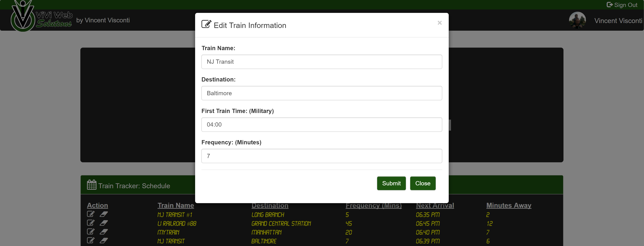Click the Vincent Visconti username text
The height and width of the screenshot is (246, 644).
[618, 21]
